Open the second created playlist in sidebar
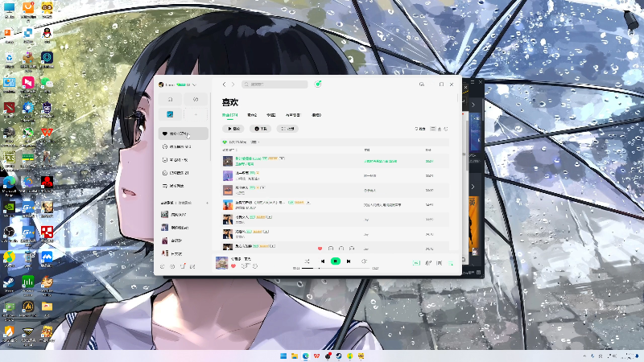Viewport: 644px width, 362px height. (184, 228)
